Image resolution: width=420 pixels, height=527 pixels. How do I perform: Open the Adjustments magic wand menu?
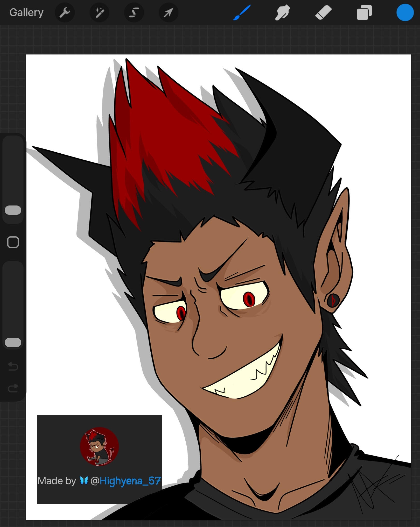tap(99, 12)
